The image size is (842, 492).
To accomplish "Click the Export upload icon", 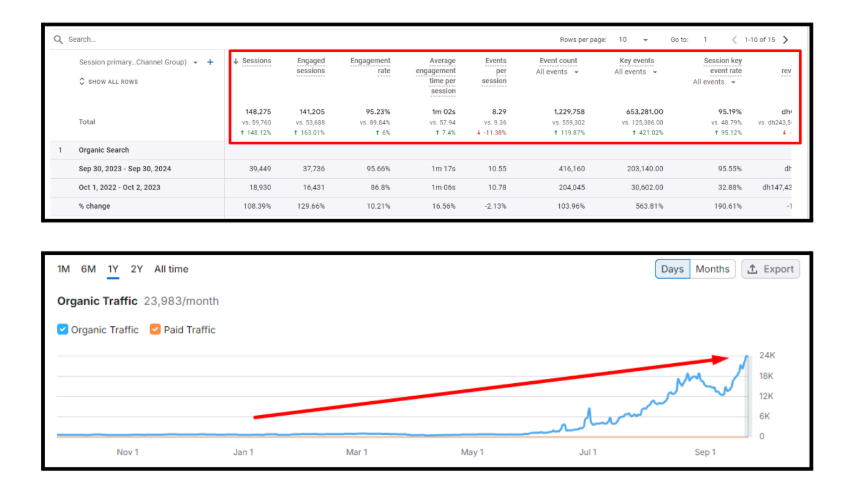I will tap(752, 269).
